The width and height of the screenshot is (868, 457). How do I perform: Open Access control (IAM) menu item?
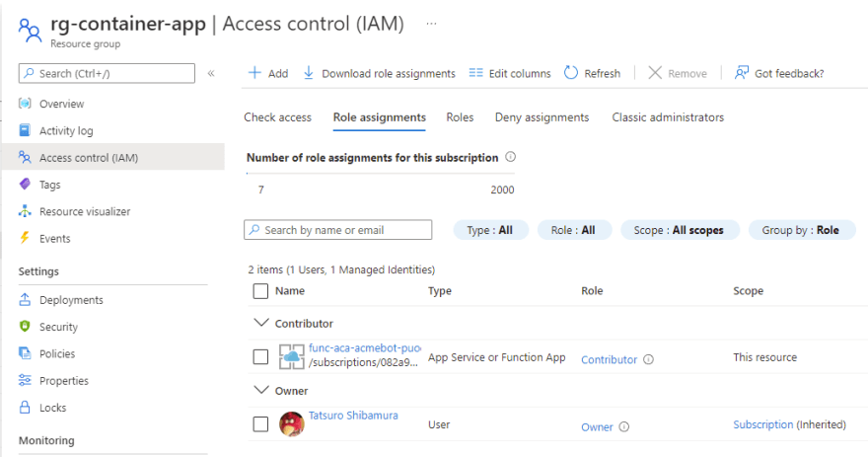tap(112, 157)
